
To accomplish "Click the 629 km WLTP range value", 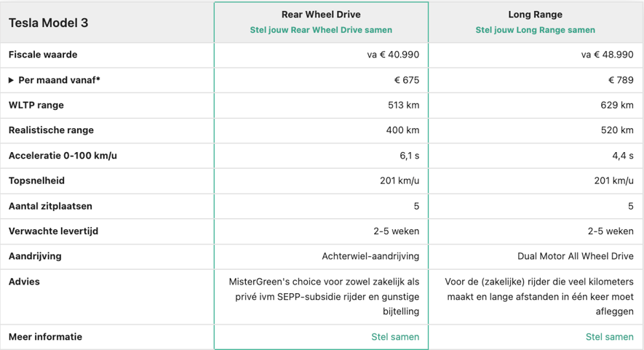I will tap(617, 106).
